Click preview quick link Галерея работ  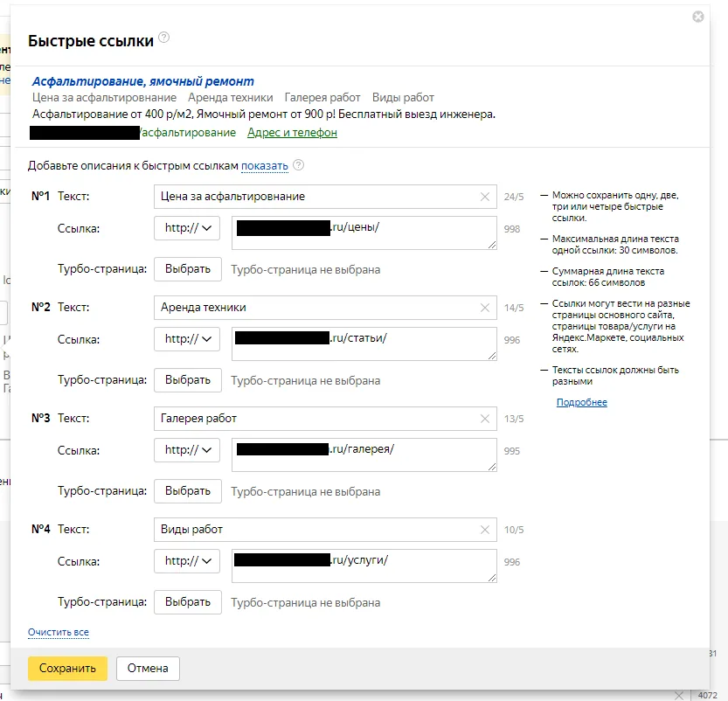[x=322, y=98]
